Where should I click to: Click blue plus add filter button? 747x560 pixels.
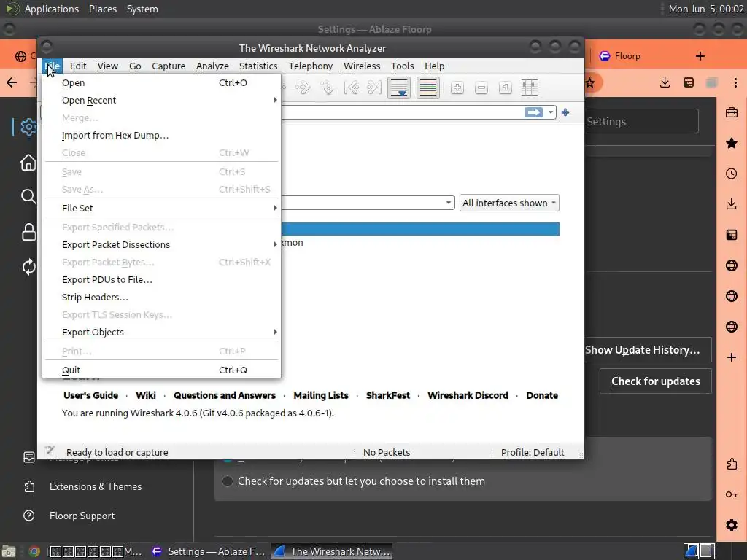tap(565, 112)
